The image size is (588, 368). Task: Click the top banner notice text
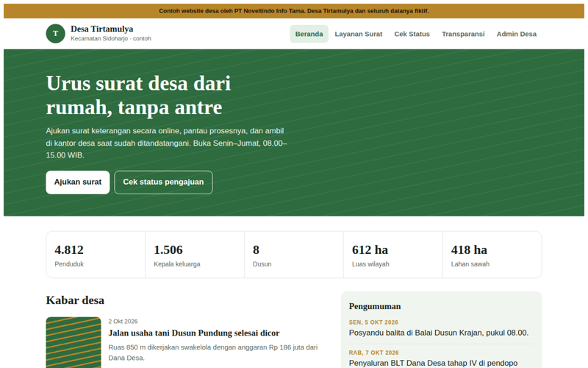(294, 11)
